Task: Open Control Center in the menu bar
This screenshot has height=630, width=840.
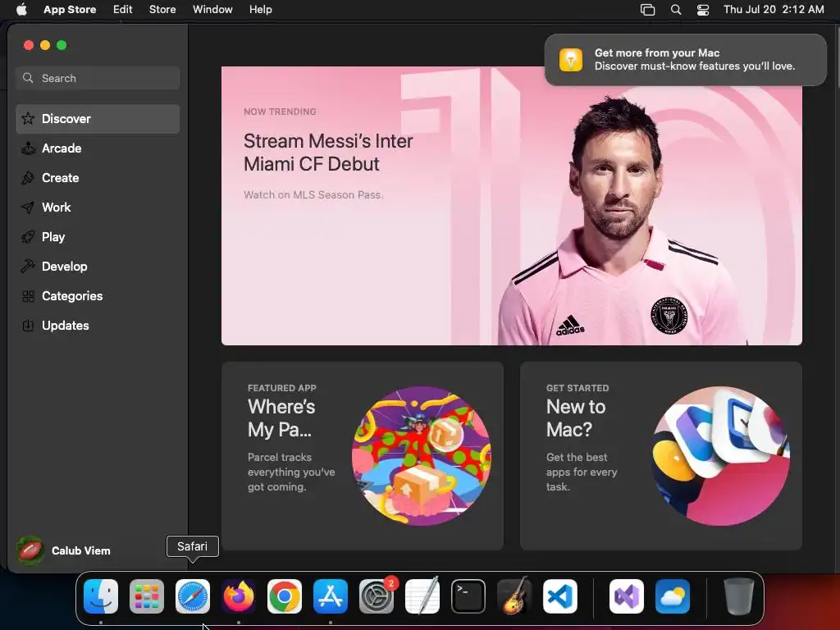Action: pyautogui.click(x=703, y=10)
